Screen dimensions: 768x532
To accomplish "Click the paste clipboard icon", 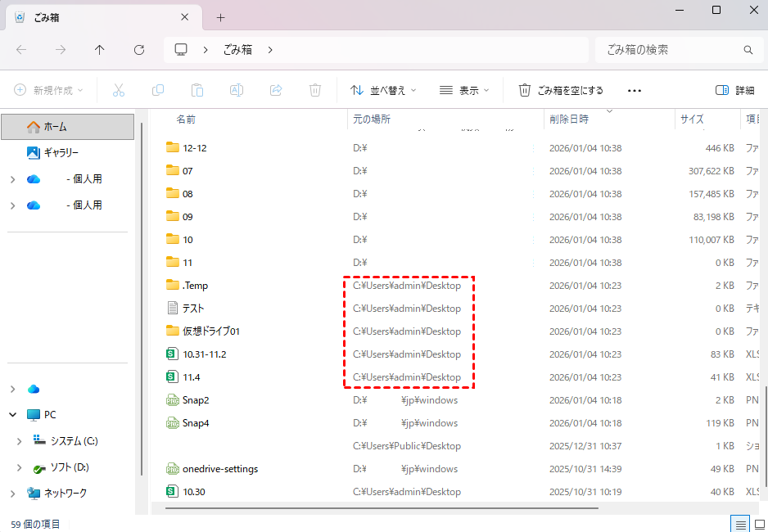I will pyautogui.click(x=197, y=90).
